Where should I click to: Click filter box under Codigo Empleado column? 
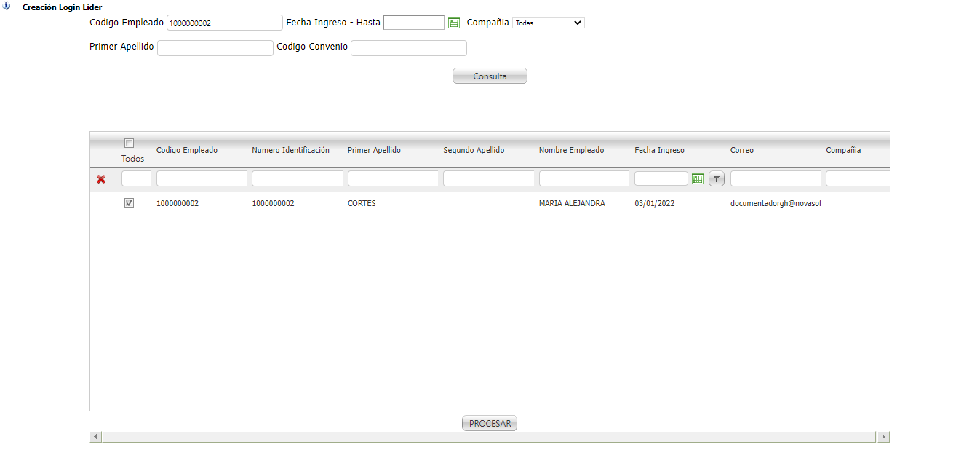[202, 178]
